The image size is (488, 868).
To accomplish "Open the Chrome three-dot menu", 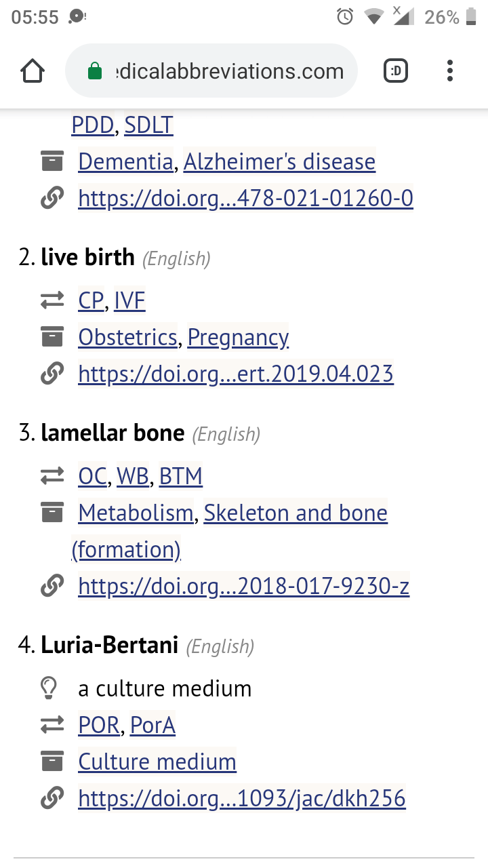I will [449, 71].
